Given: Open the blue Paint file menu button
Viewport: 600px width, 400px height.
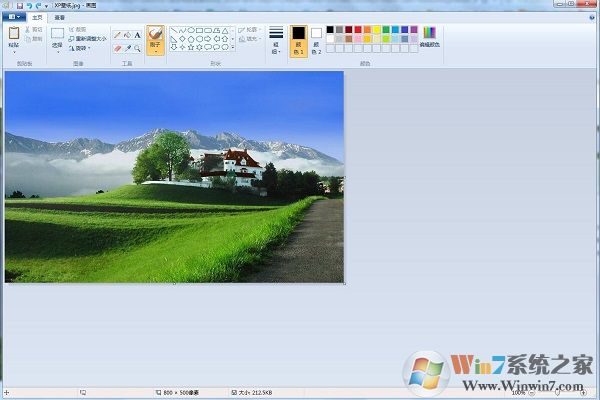Looking at the screenshot, I should [13, 17].
